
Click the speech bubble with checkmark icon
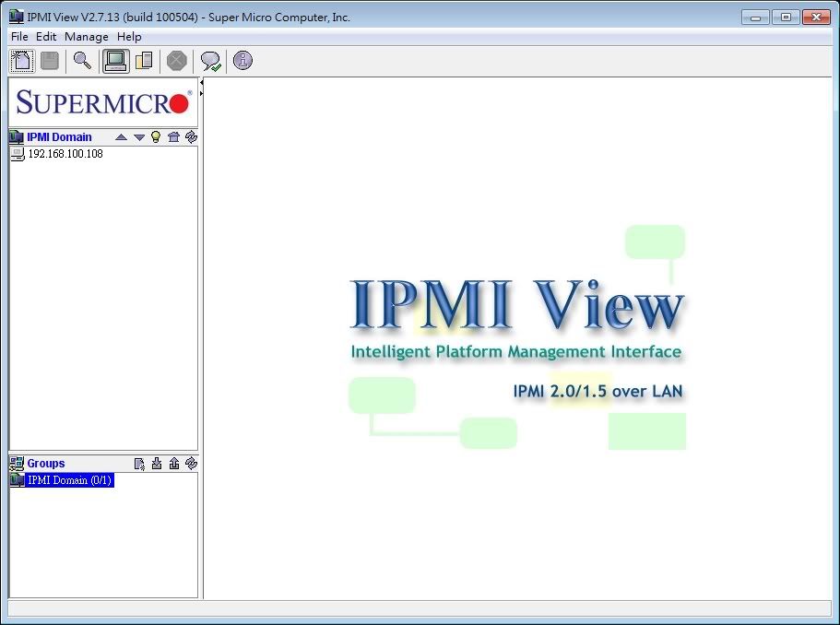[210, 61]
